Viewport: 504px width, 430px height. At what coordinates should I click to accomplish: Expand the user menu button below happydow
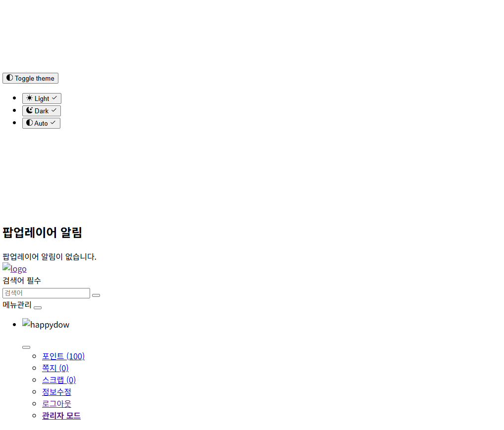coord(26,347)
